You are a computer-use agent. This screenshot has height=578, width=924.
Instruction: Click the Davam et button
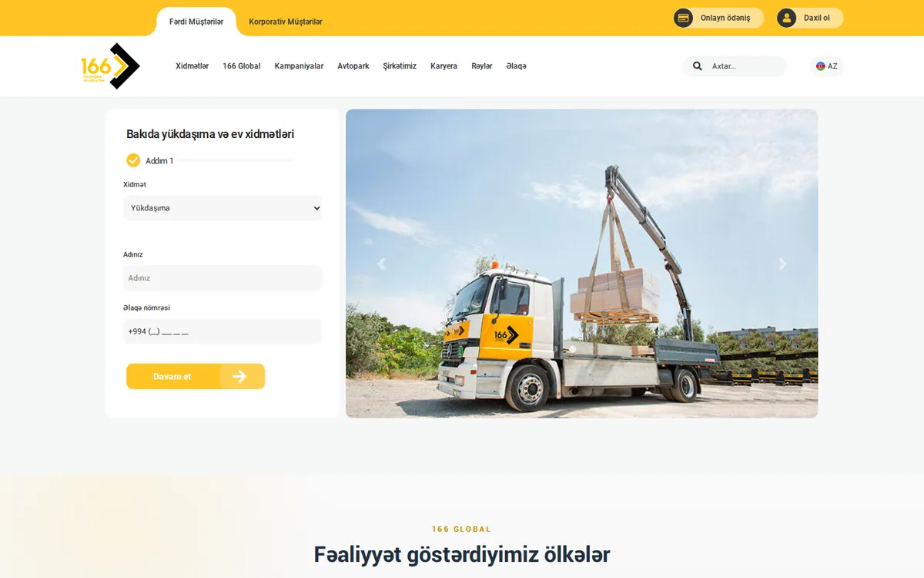(196, 376)
